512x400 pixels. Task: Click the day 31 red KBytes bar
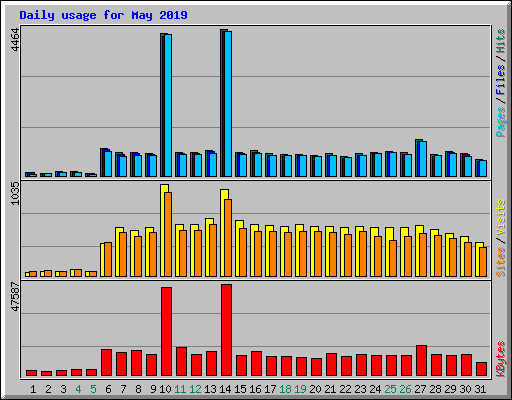[482, 369]
